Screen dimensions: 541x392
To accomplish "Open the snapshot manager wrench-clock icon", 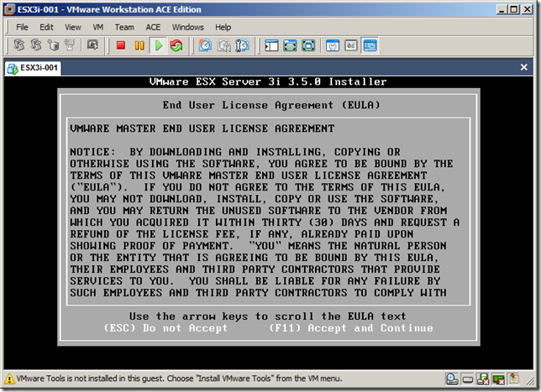I will coord(242,45).
